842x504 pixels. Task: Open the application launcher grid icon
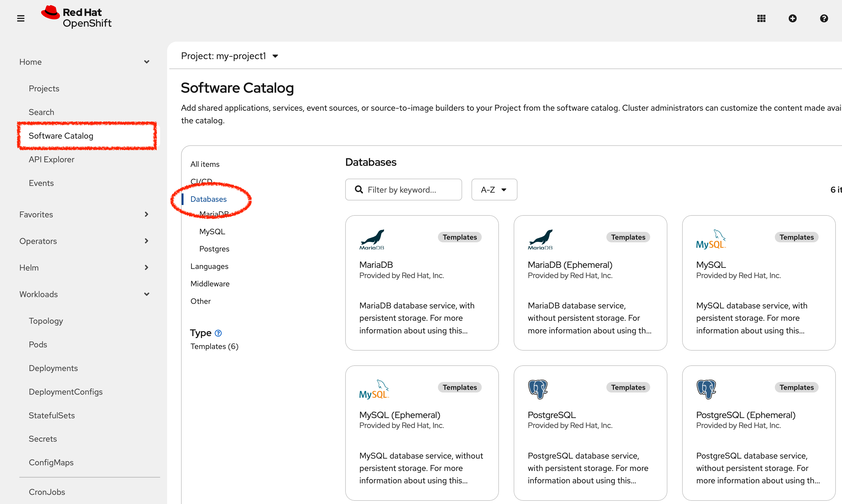(761, 18)
